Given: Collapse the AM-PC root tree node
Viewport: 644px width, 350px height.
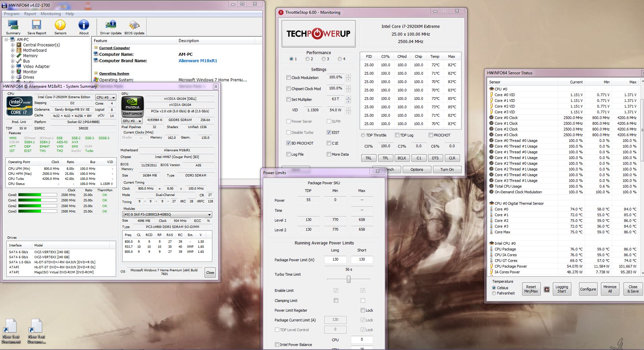Looking at the screenshot, I should point(6,39).
